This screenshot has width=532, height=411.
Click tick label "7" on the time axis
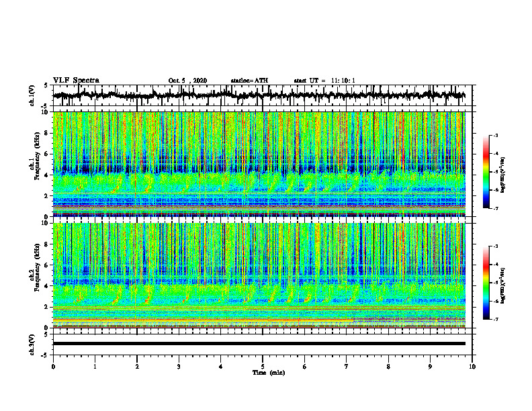coord(347,367)
